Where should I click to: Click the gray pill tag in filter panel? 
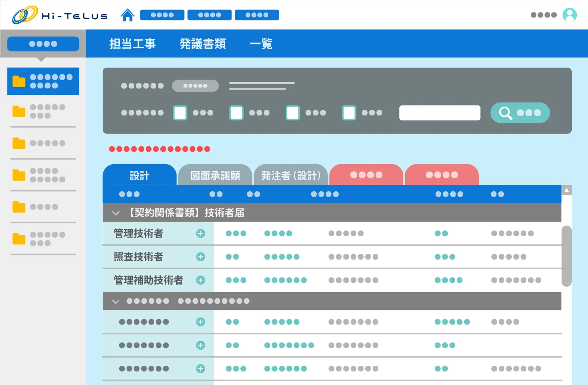pos(195,85)
